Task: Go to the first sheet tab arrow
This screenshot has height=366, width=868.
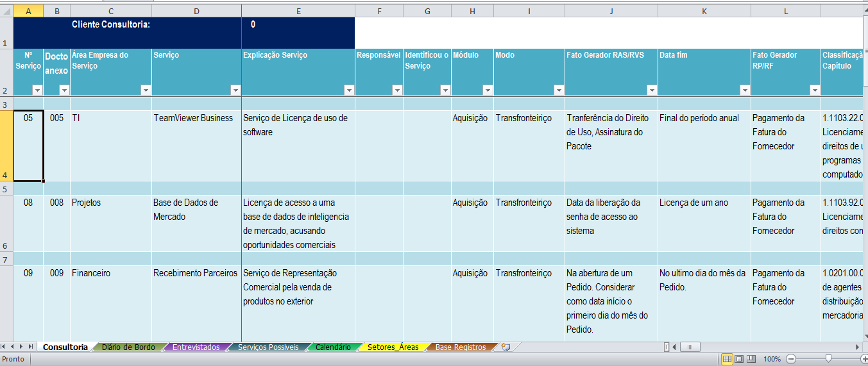Action: tap(5, 347)
